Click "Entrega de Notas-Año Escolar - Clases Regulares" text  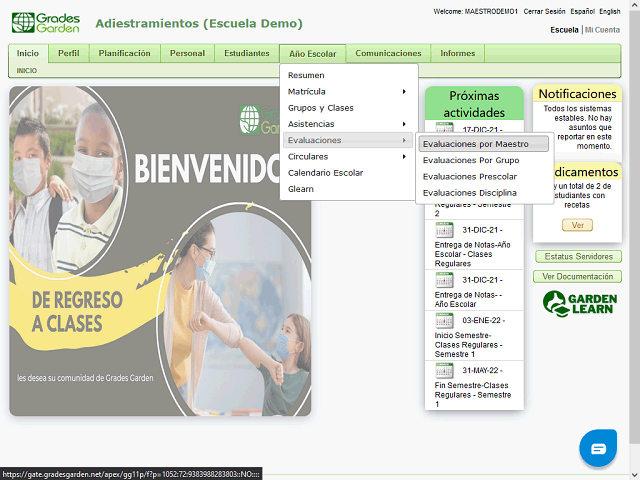pos(472,254)
